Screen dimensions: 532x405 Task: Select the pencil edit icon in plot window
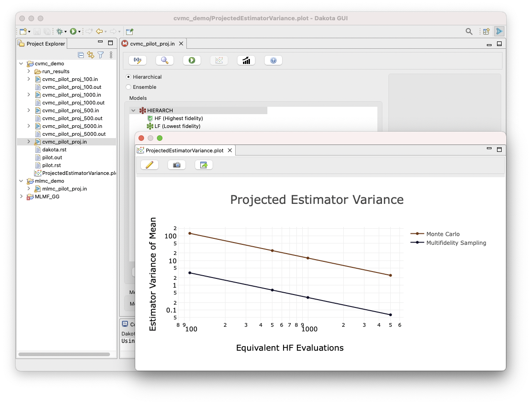pos(150,165)
